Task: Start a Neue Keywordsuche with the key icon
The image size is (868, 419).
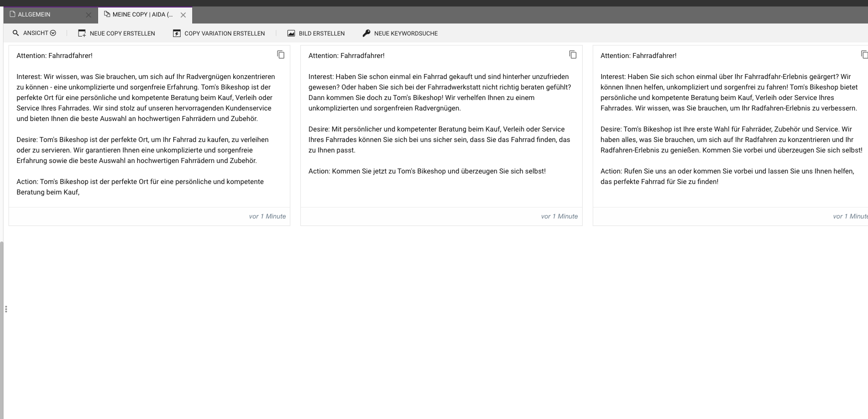Action: tap(400, 33)
